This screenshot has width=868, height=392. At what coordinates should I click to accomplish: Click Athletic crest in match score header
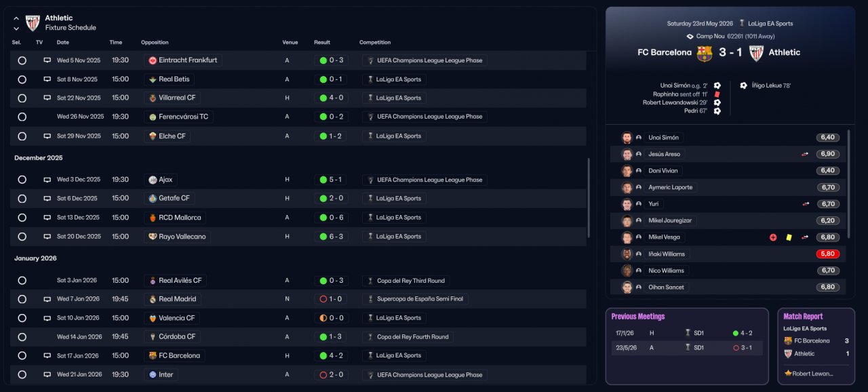click(x=756, y=53)
